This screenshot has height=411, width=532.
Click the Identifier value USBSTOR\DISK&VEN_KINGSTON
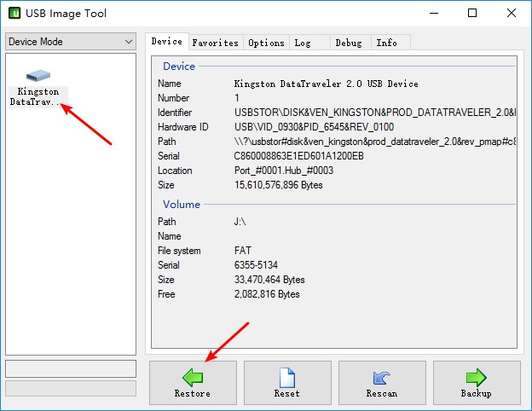click(375, 113)
